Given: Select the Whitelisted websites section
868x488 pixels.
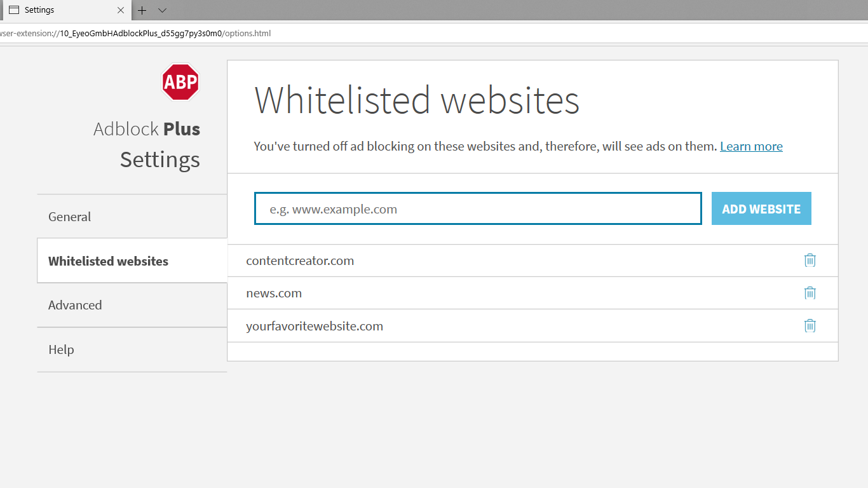Looking at the screenshot, I should [x=108, y=261].
